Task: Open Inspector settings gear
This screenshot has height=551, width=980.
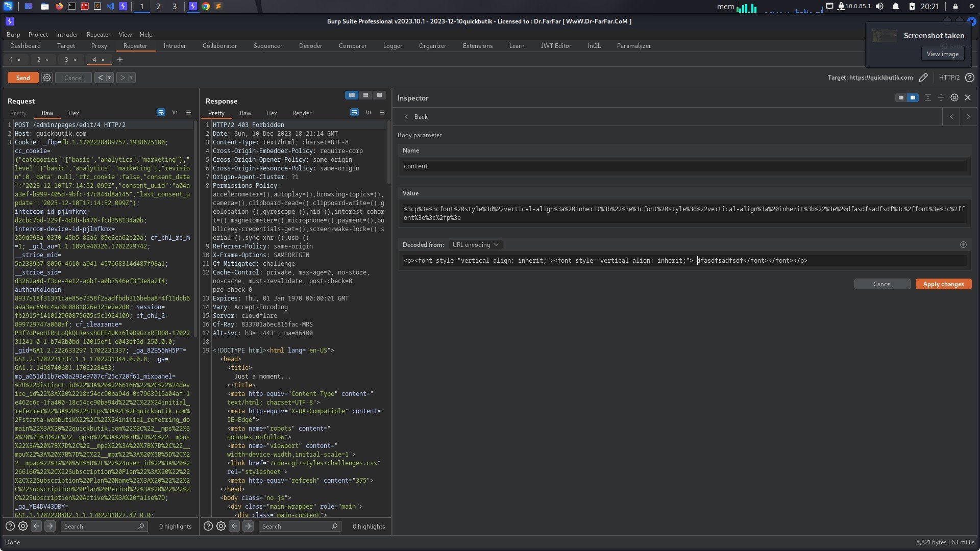Action: click(x=954, y=97)
